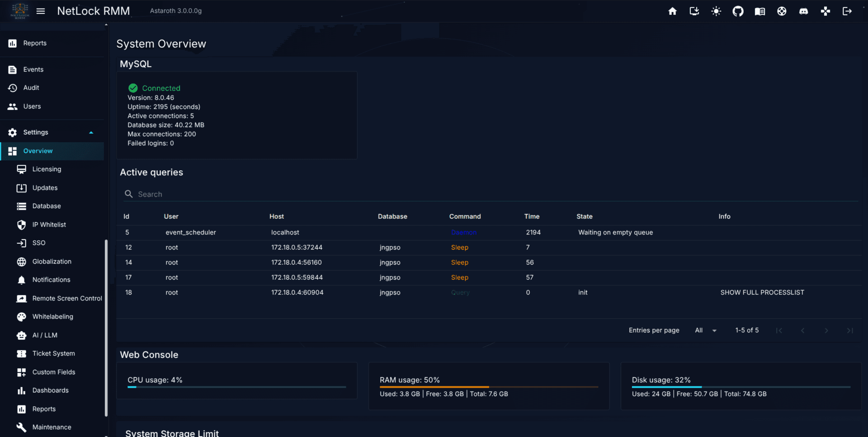868x437 pixels.
Task: Open the IP Whitelist shield icon
Action: (x=21, y=225)
